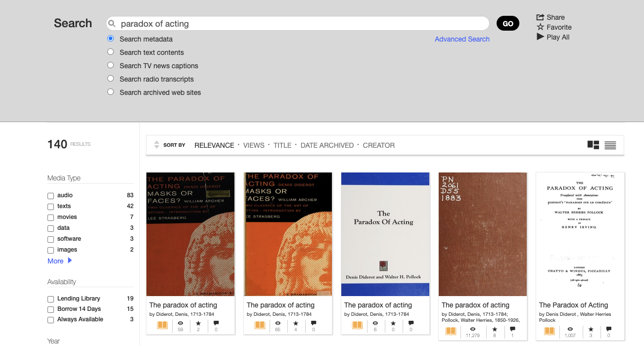Open first 'The paradox of acting' title link
The height and width of the screenshot is (346, 644).
183,305
